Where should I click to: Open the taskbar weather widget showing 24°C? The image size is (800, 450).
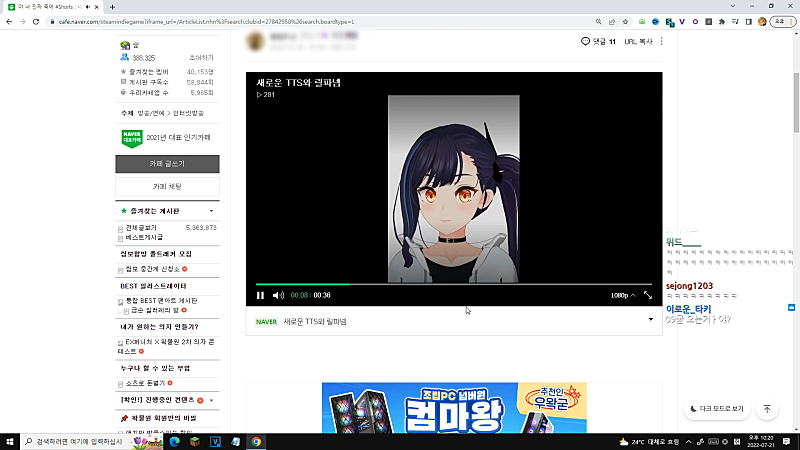[x=649, y=441]
